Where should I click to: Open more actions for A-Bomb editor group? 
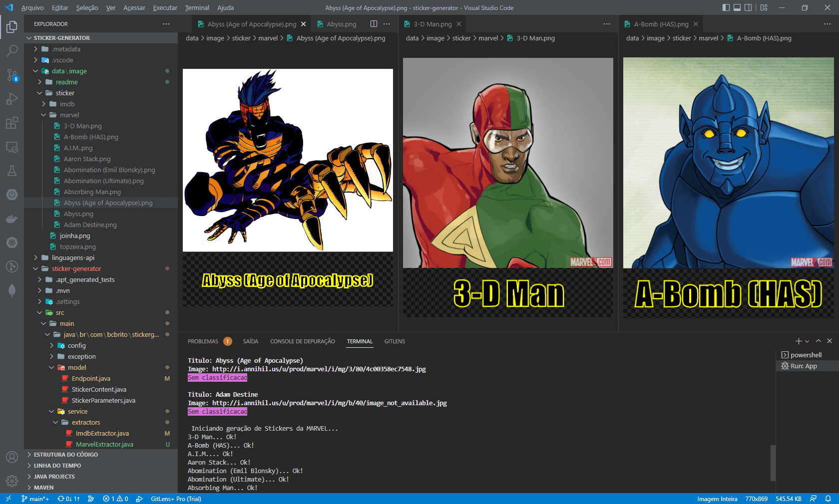pos(828,24)
